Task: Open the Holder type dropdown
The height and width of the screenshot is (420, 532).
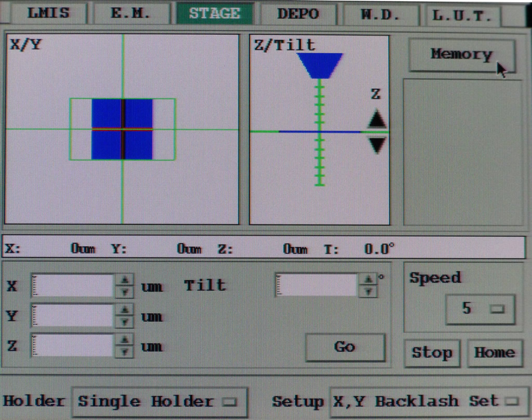Action: [x=159, y=402]
